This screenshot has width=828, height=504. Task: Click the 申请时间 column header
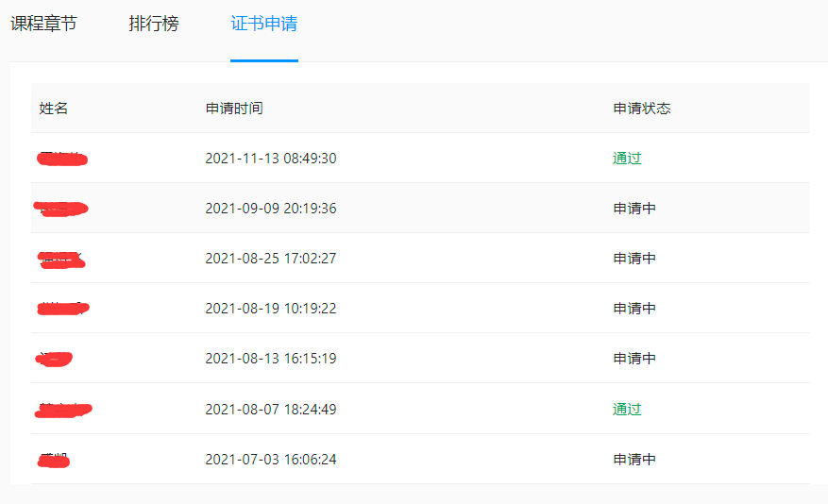[234, 109]
